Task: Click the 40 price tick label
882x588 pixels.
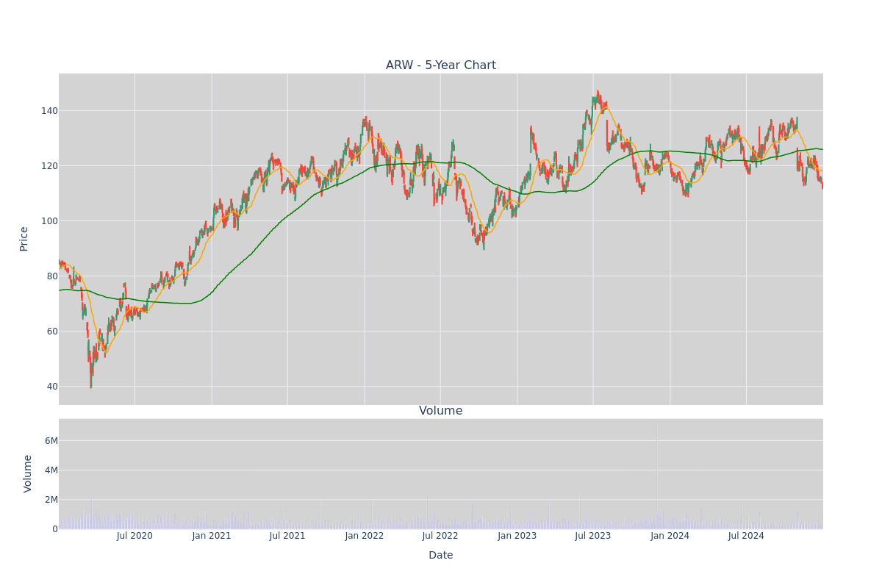Action: 51,387
